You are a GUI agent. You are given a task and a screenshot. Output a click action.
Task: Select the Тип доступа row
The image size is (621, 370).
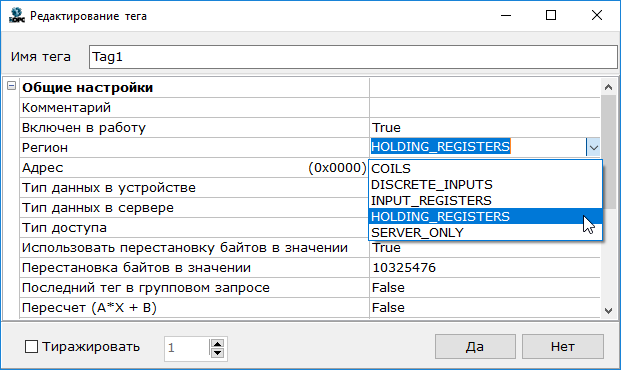point(194,228)
